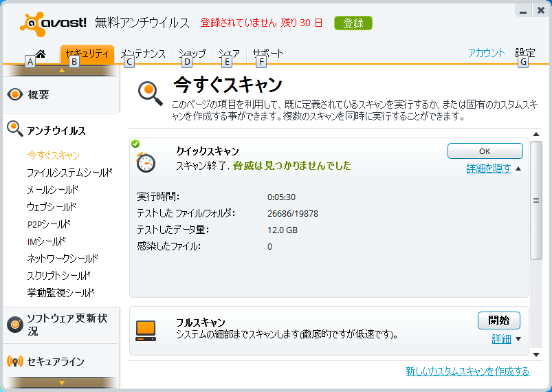Image resolution: width=552 pixels, height=392 pixels.
Task: Open フルスキャン 詳細 link
Action: point(501,339)
